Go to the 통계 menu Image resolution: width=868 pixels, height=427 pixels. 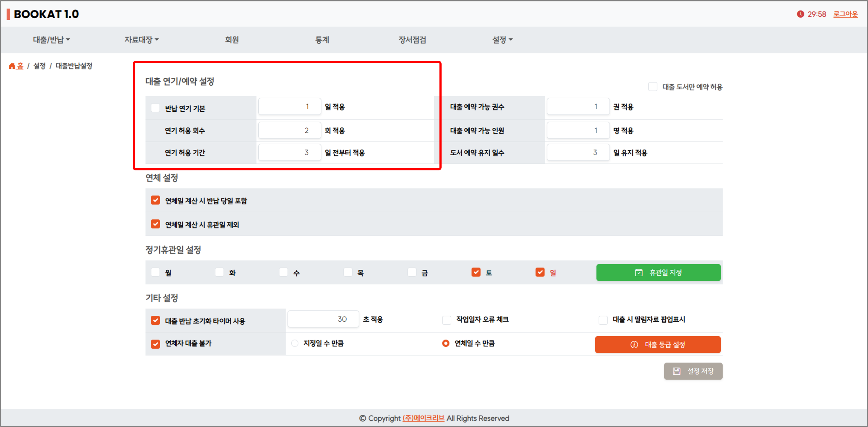322,40
